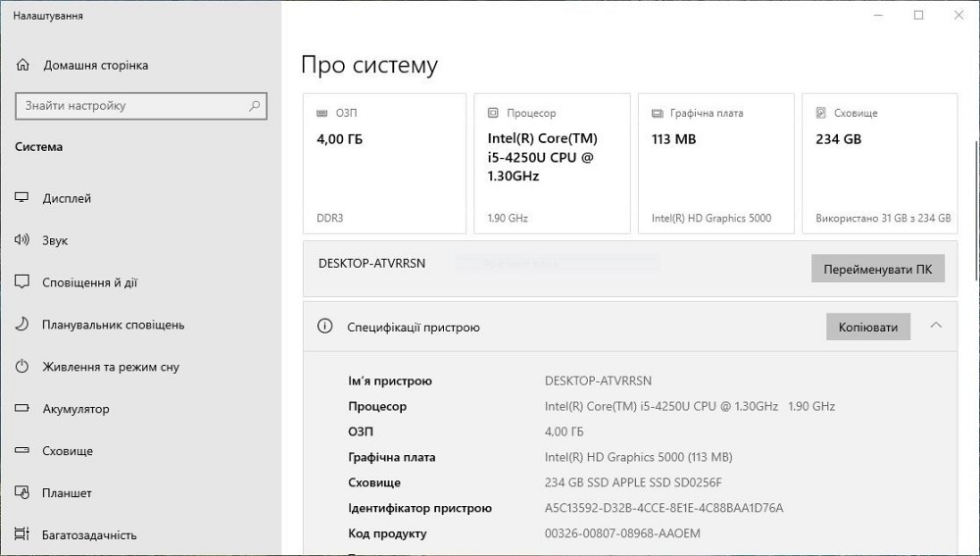Screen dimensions: 980x556
Task: Focus the Знайти настройку search field
Action: (140, 106)
